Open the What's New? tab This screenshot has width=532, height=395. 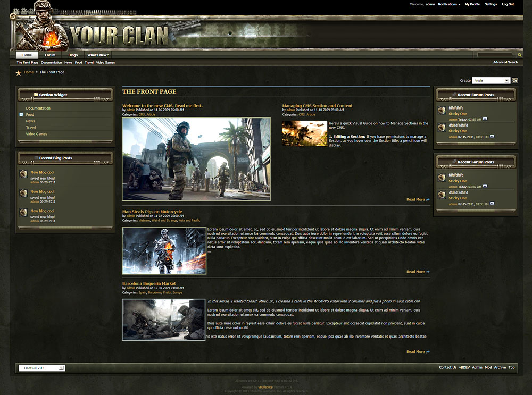coord(98,55)
